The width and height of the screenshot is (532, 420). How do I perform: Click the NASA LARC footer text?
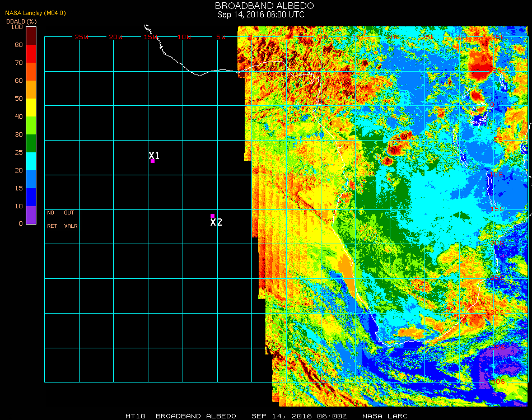385,416
